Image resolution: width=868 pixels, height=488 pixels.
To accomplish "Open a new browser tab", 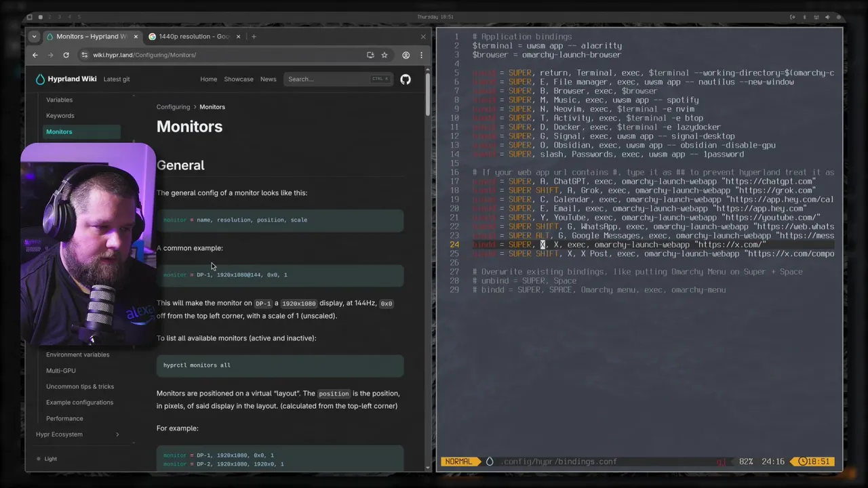I will [x=254, y=37].
